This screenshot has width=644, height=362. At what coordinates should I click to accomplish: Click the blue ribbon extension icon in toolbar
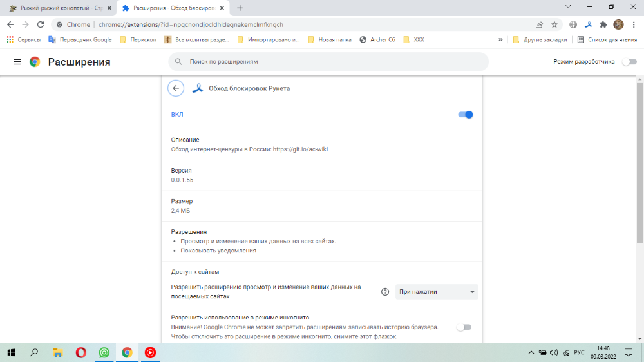click(588, 24)
